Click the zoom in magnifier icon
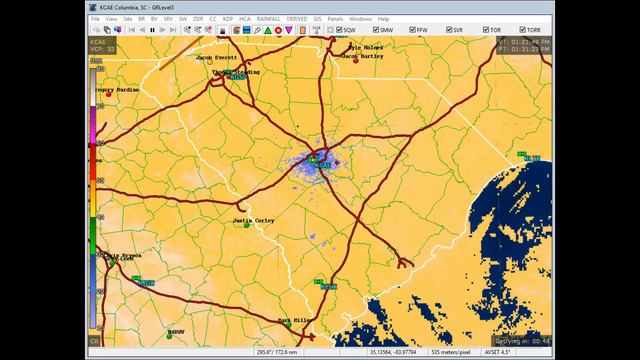 click(x=187, y=30)
